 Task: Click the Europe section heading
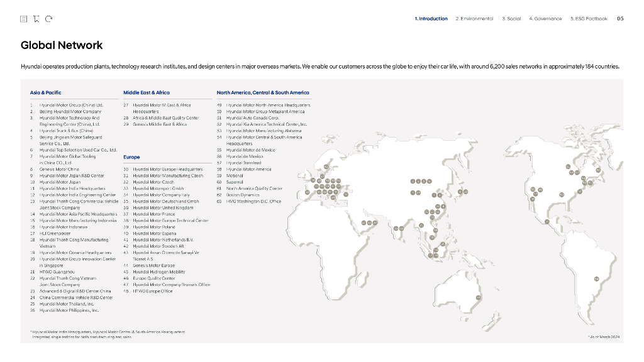coord(131,157)
